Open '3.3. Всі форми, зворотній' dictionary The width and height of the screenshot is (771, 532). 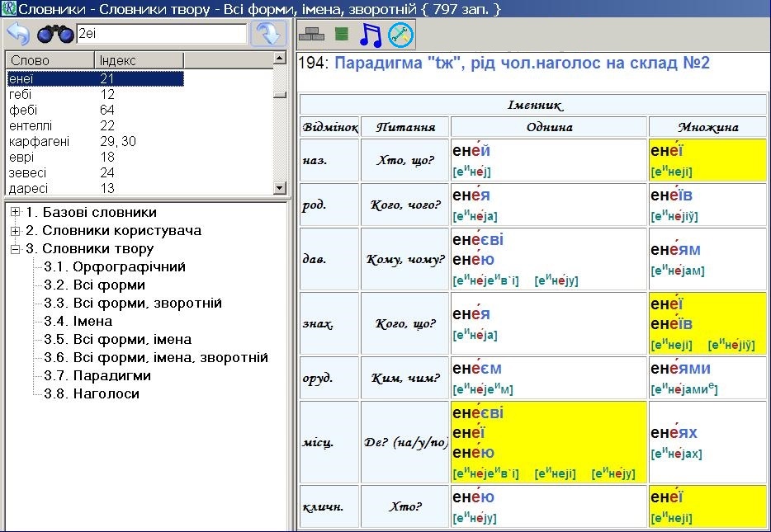(x=133, y=303)
